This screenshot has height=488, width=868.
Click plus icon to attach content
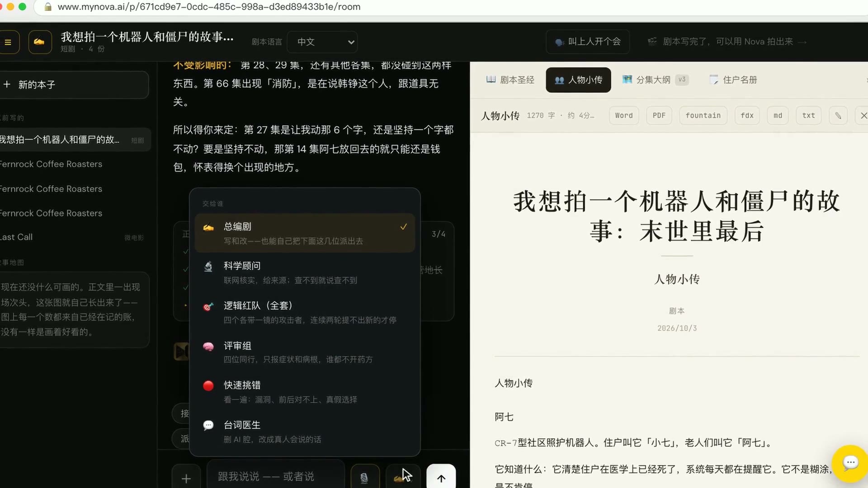(x=186, y=478)
